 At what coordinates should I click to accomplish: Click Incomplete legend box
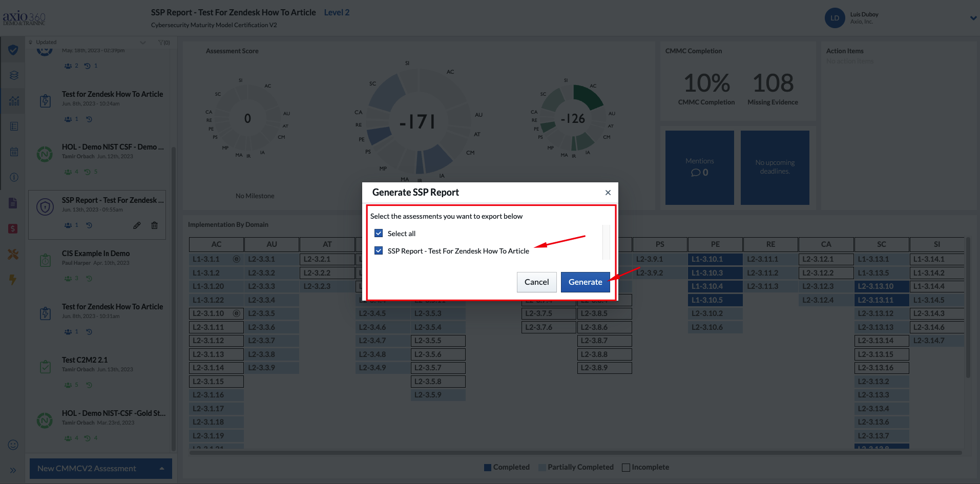[625, 467]
